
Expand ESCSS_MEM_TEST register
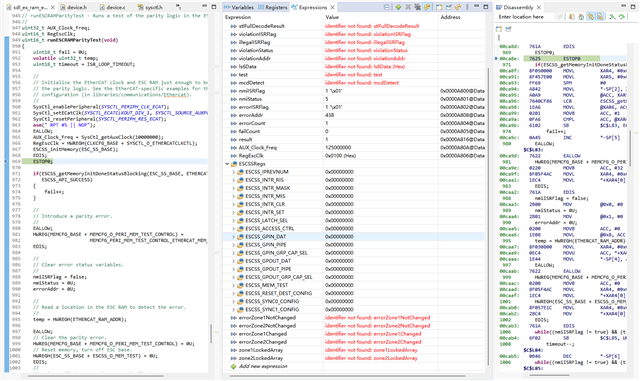233,285
